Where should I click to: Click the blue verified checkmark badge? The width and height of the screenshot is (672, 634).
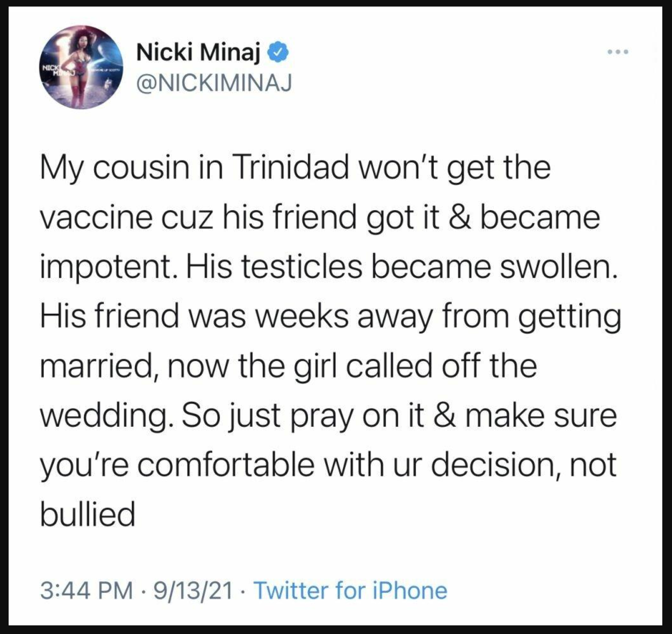click(276, 54)
